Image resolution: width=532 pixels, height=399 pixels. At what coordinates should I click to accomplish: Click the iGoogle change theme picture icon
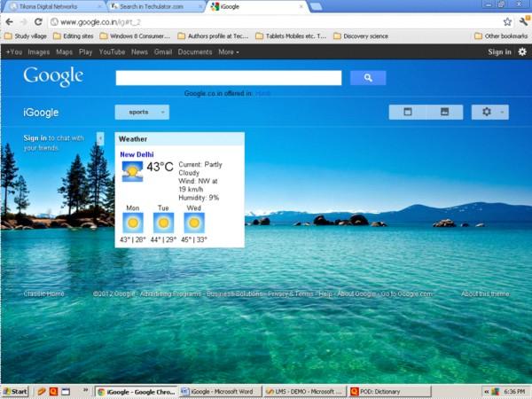[x=444, y=112]
